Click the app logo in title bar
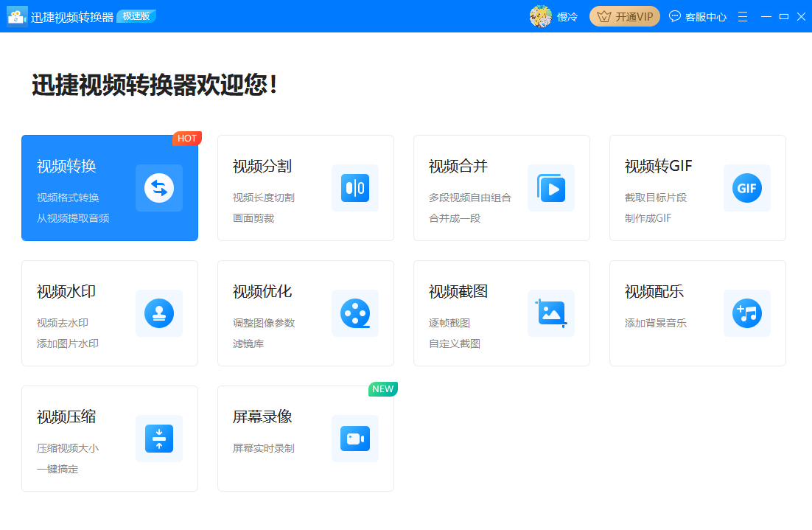Image resolution: width=812 pixels, height=530 pixels. 18,15
